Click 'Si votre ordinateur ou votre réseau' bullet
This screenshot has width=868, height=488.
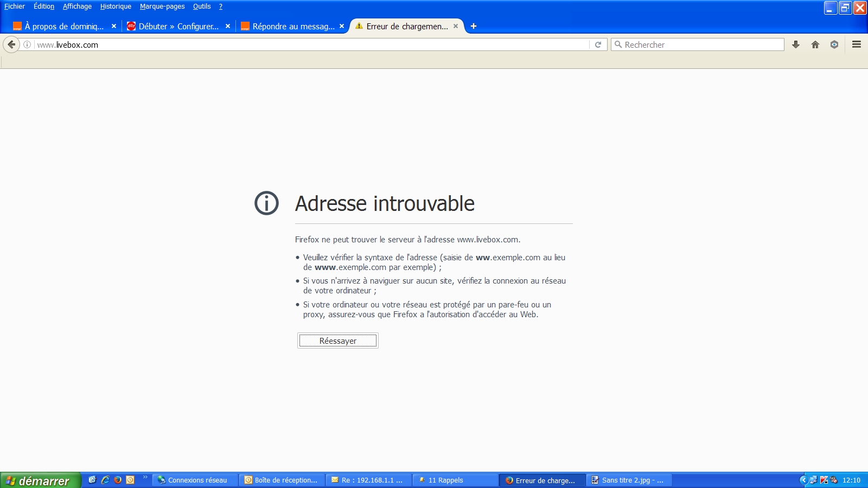pyautogui.click(x=427, y=310)
